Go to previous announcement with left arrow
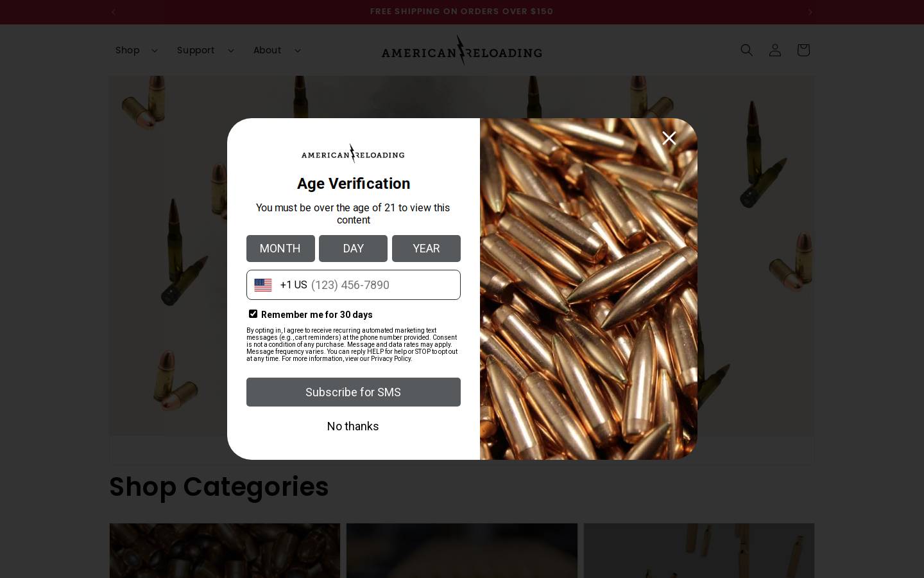Screen dimensions: 924x578 point(114,12)
